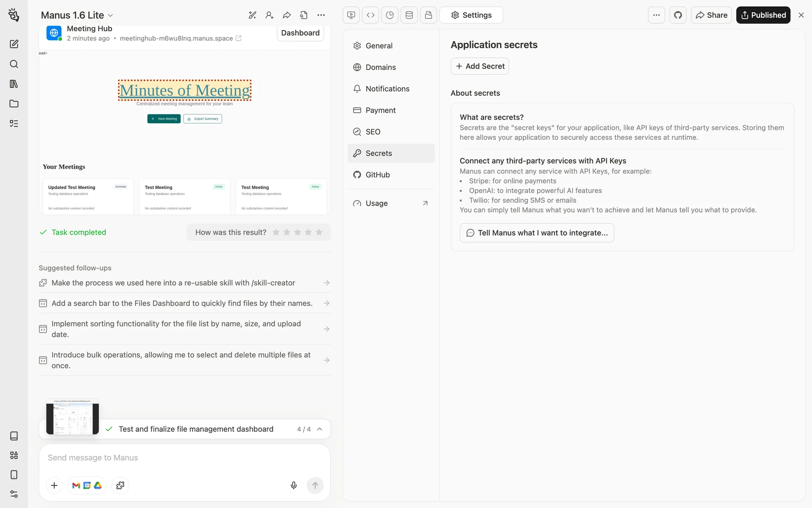This screenshot has width=812, height=508.
Task: Open the preview monitor icon
Action: pyautogui.click(x=351, y=15)
